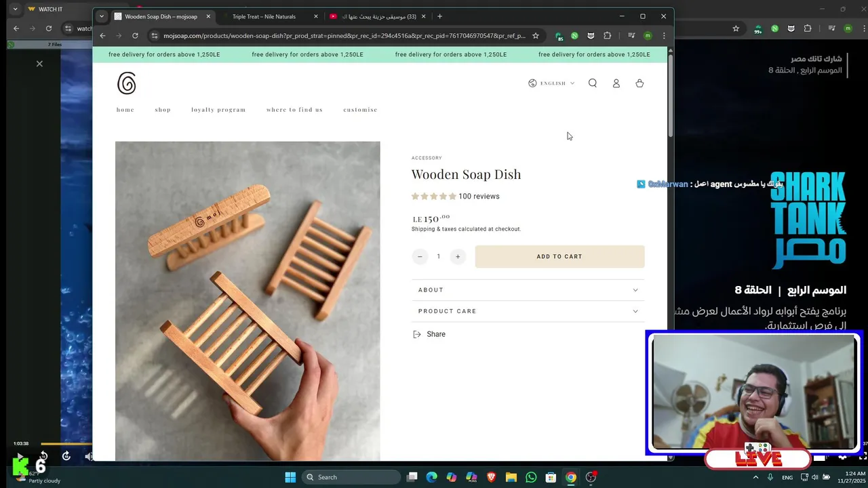
Task: Show hidden system tray icons
Action: (x=757, y=477)
